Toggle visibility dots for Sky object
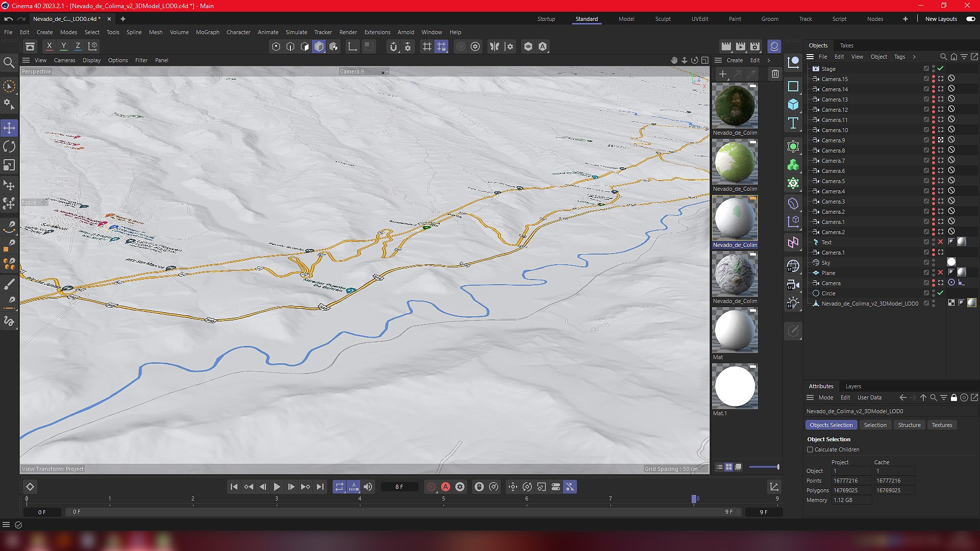The height and width of the screenshot is (551, 980). 934,262
